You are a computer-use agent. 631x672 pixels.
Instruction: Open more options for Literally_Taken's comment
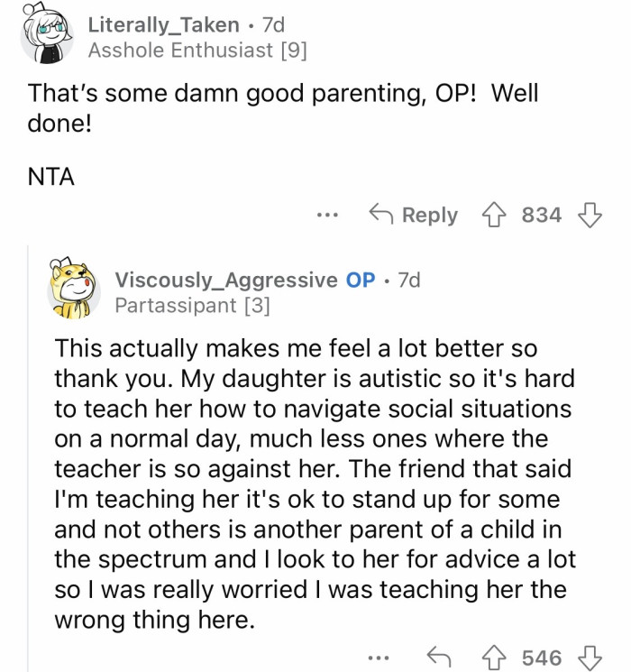point(328,216)
